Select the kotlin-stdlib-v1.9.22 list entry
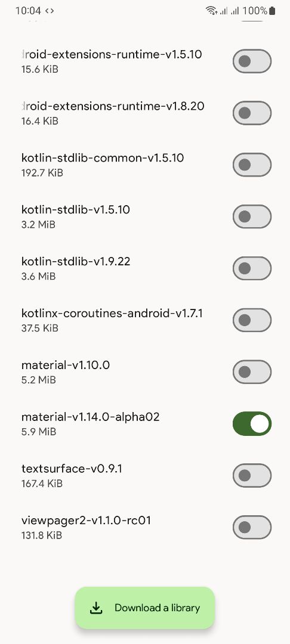This screenshot has width=290, height=644. tap(145, 268)
